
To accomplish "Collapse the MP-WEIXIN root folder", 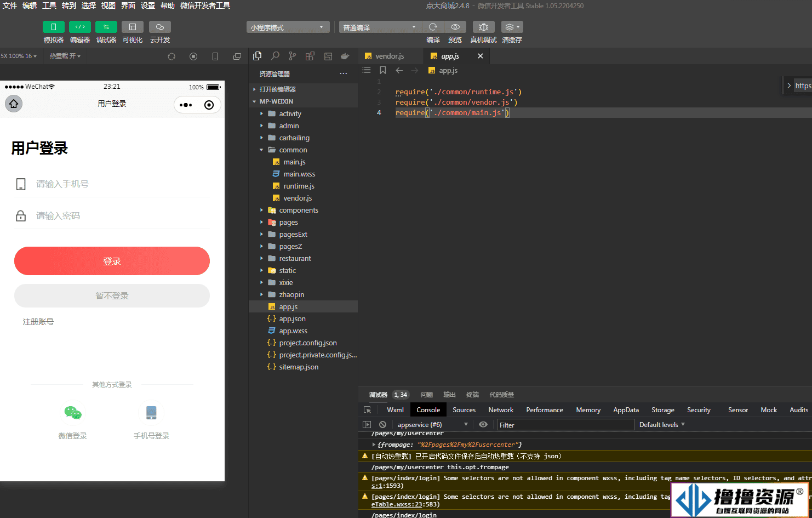I will point(303,101).
